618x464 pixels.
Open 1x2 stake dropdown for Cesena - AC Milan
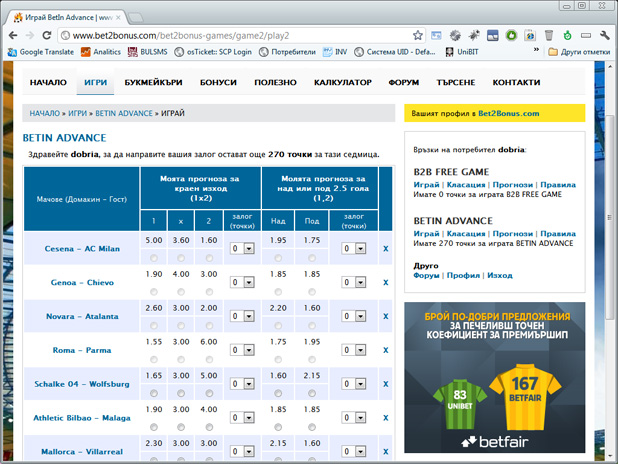pyautogui.click(x=242, y=249)
